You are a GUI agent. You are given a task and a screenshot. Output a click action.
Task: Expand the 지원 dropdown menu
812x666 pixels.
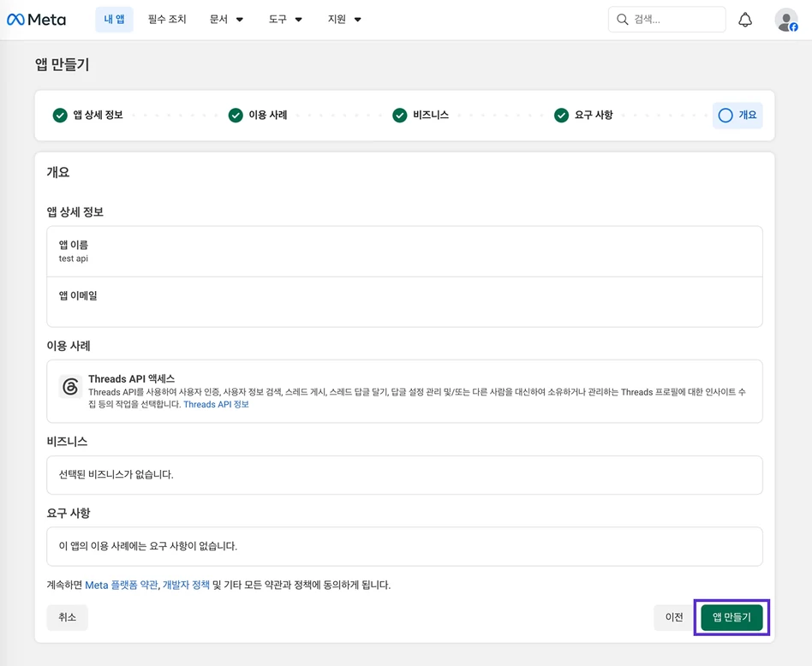coord(344,19)
